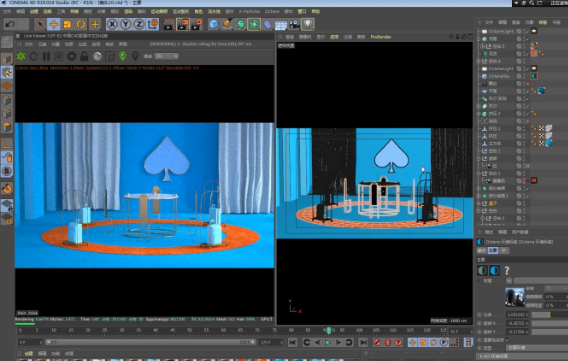
Task: Expand the orange-named null object row
Action: [x=479, y=203]
